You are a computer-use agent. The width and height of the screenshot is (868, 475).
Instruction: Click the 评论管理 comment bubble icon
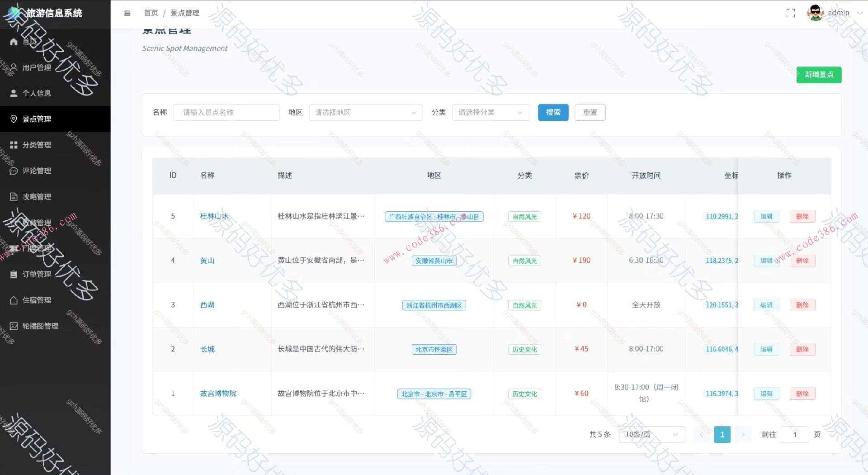[x=14, y=171]
